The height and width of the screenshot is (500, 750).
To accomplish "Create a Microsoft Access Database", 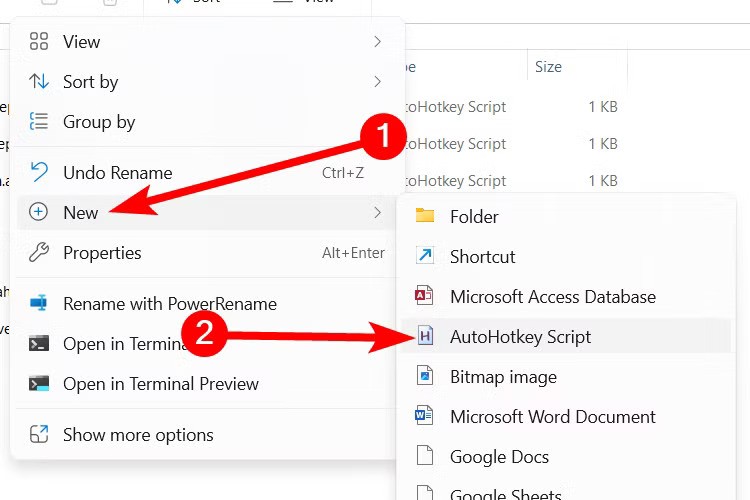I will pyautogui.click(x=566, y=297).
